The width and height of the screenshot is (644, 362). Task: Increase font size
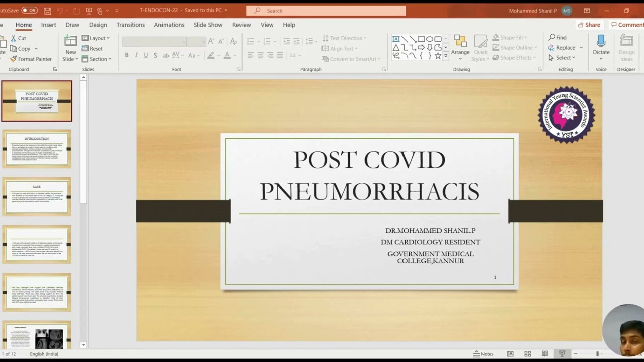[211, 41]
